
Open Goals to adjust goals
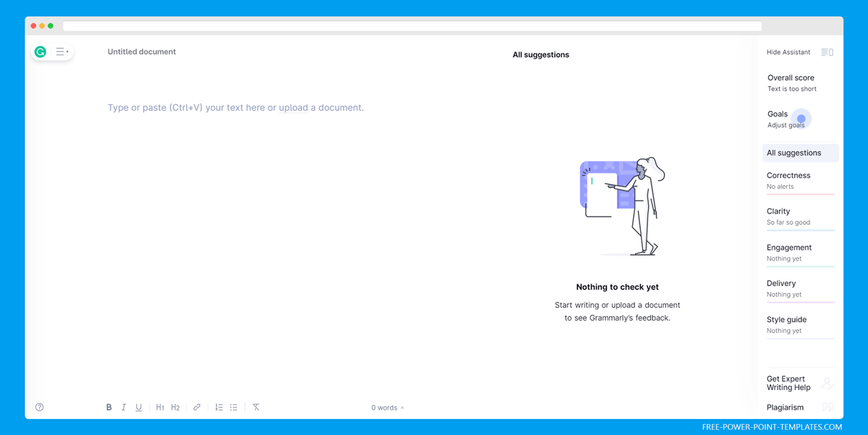tap(788, 119)
